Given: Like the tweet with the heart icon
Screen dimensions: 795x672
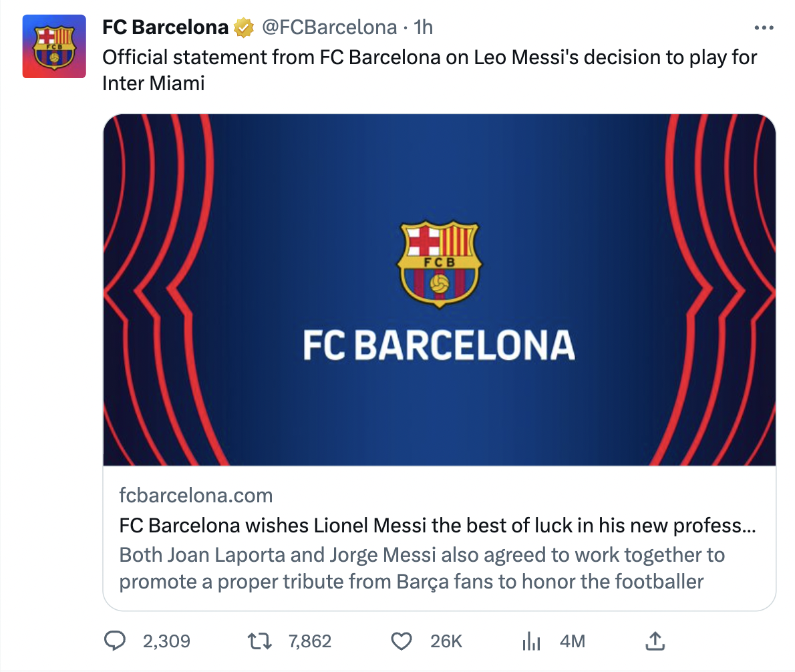Looking at the screenshot, I should click(x=401, y=641).
